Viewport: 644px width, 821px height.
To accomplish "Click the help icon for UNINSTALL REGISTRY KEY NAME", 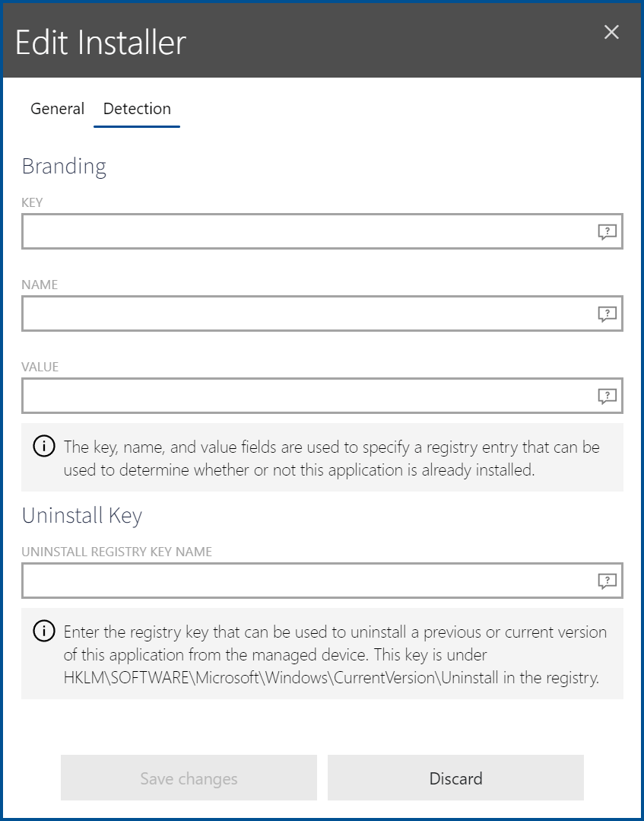I will click(x=607, y=581).
